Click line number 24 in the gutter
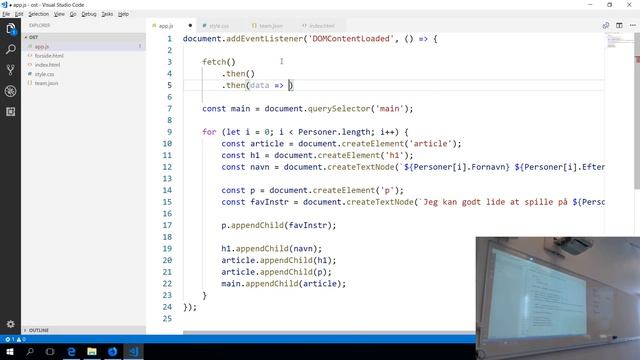640x360 pixels. pyautogui.click(x=167, y=307)
